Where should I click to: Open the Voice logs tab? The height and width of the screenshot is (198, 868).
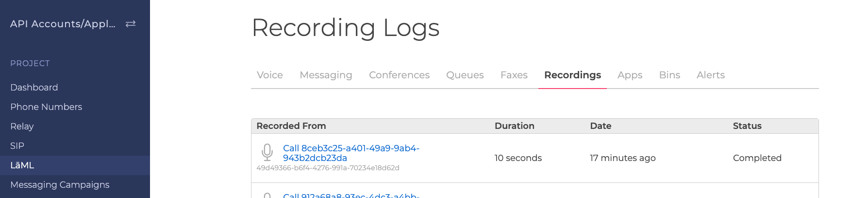(x=270, y=75)
